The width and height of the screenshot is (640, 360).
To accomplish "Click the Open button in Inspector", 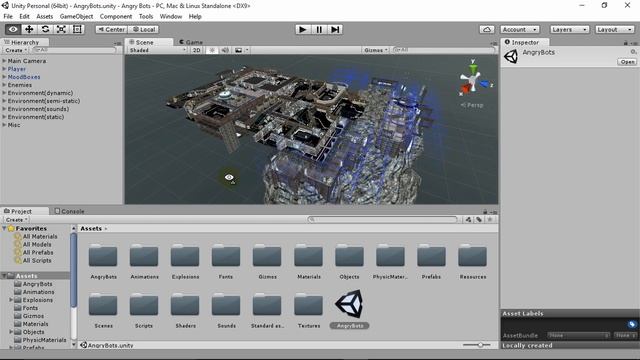I will [x=627, y=62].
